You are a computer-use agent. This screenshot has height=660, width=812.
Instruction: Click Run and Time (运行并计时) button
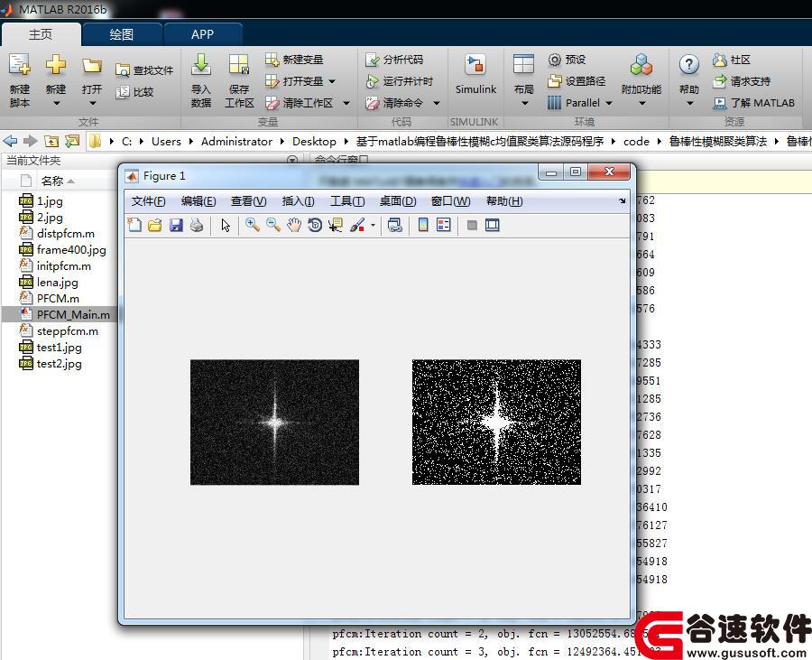[x=400, y=81]
